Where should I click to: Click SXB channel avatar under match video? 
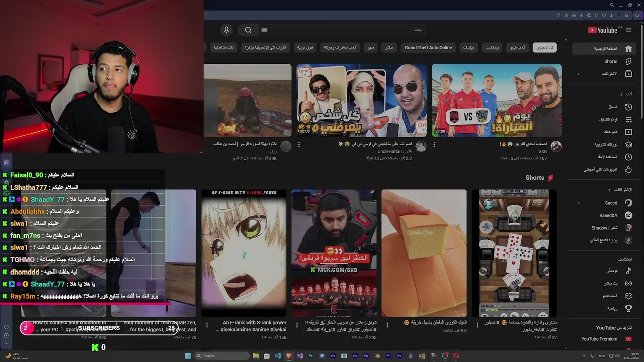point(556,146)
